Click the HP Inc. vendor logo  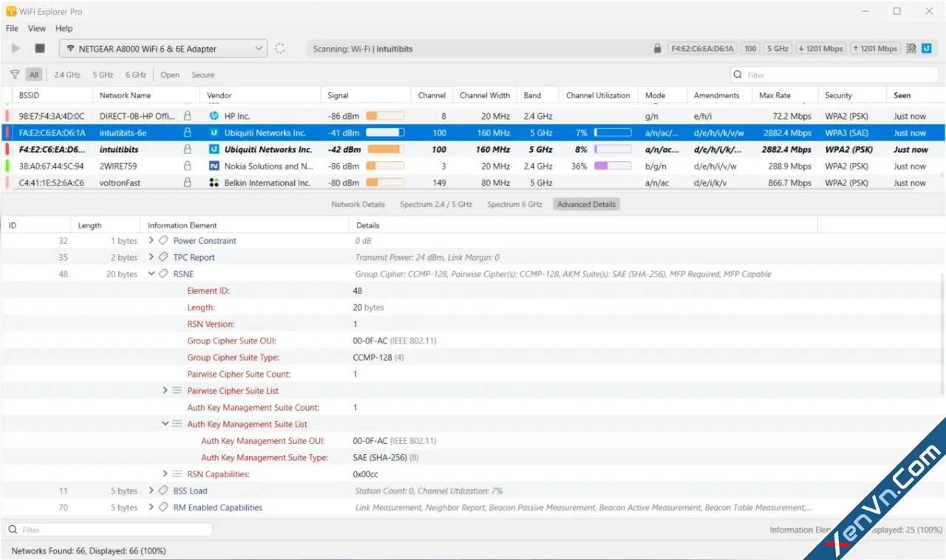point(214,116)
